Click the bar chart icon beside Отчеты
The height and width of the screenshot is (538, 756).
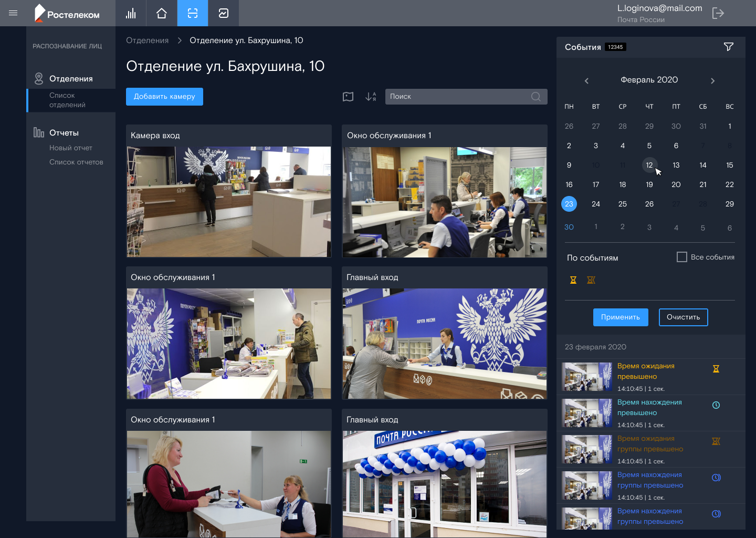click(39, 132)
